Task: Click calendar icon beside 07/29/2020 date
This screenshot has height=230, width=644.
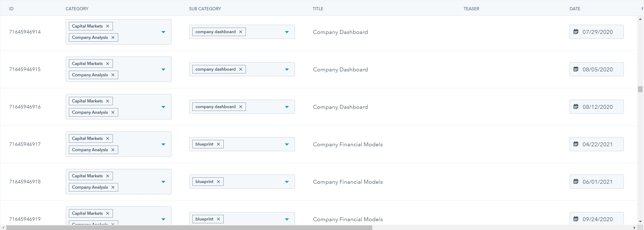Action: click(576, 32)
